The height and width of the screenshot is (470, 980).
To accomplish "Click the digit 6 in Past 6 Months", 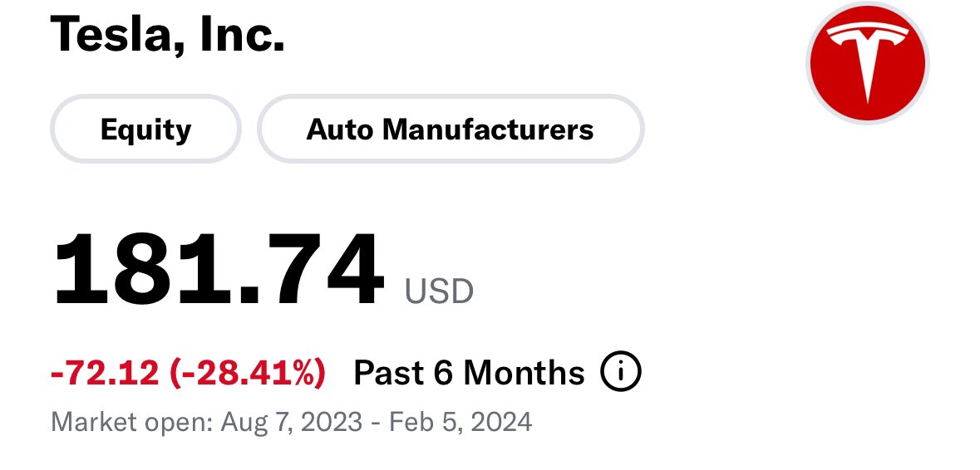I will click(443, 373).
